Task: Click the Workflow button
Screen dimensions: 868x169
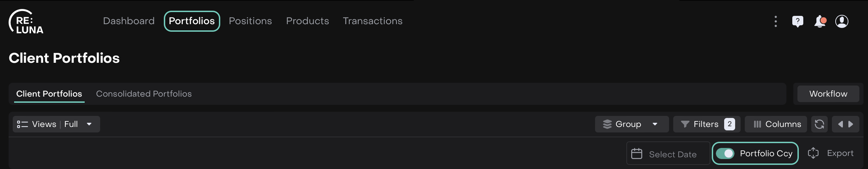Action: [828, 94]
